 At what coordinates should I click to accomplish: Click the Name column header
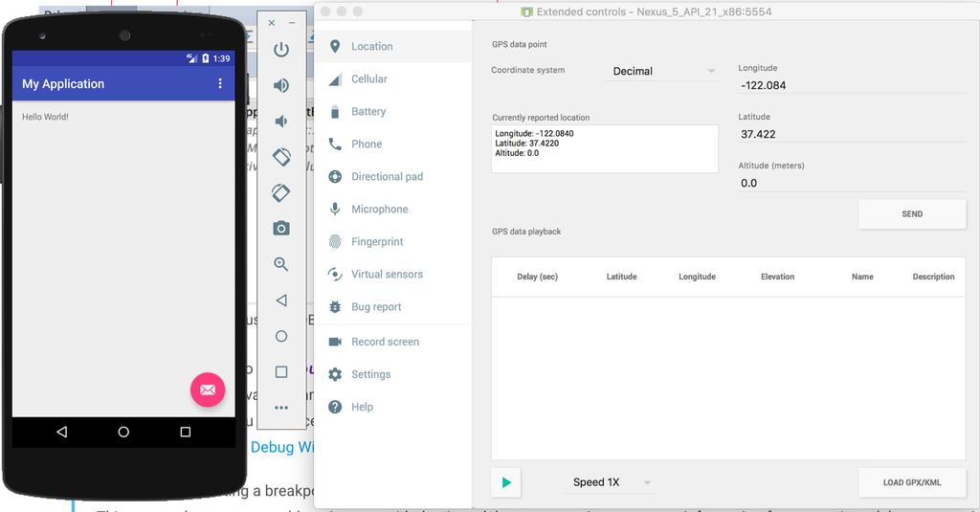862,277
